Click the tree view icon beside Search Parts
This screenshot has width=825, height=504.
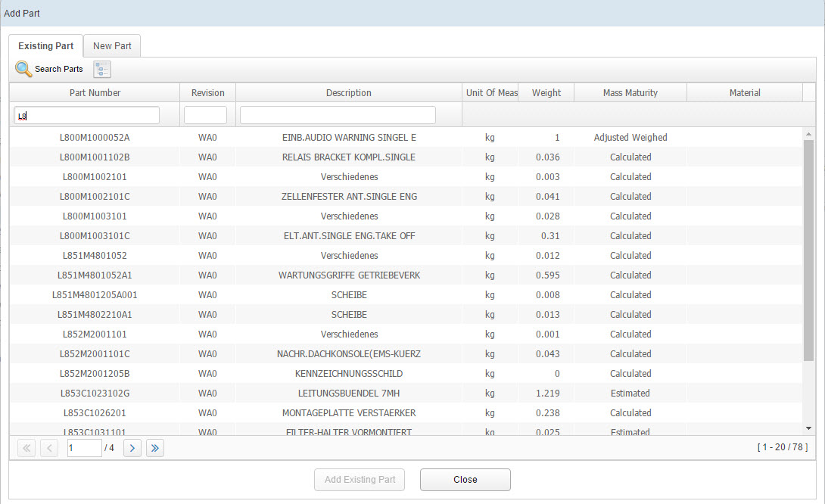(102, 70)
